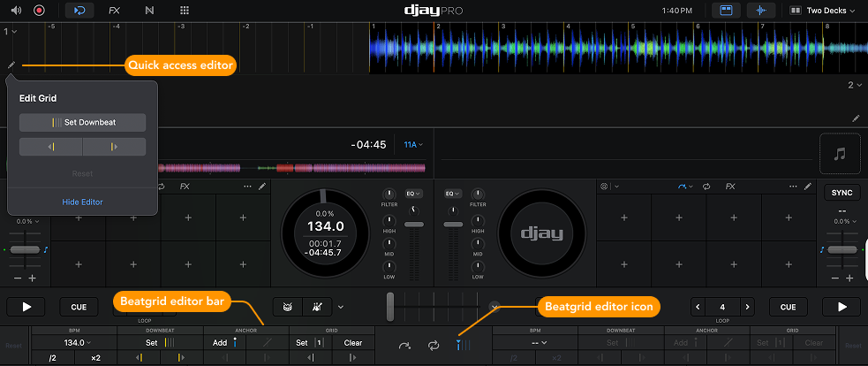Viewport: 868px width, 366px height.
Task: Play deck 2 using right play button
Action: click(x=842, y=307)
